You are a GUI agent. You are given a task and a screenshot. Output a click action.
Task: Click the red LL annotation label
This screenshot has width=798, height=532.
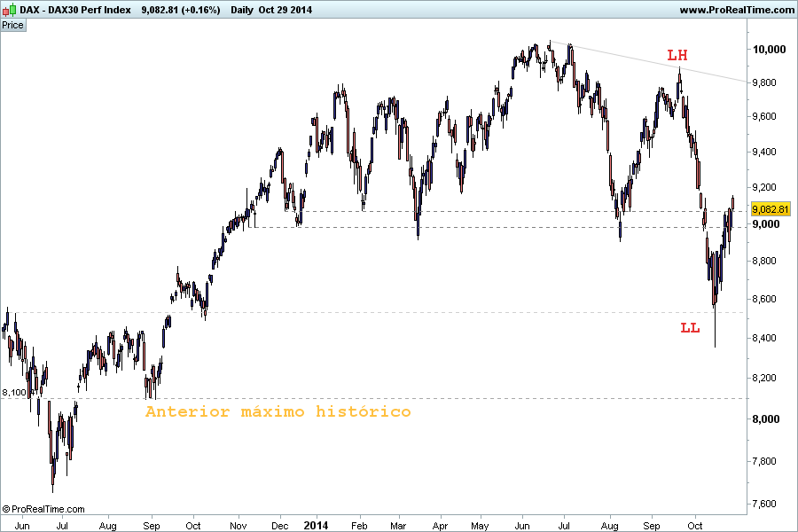pos(690,328)
